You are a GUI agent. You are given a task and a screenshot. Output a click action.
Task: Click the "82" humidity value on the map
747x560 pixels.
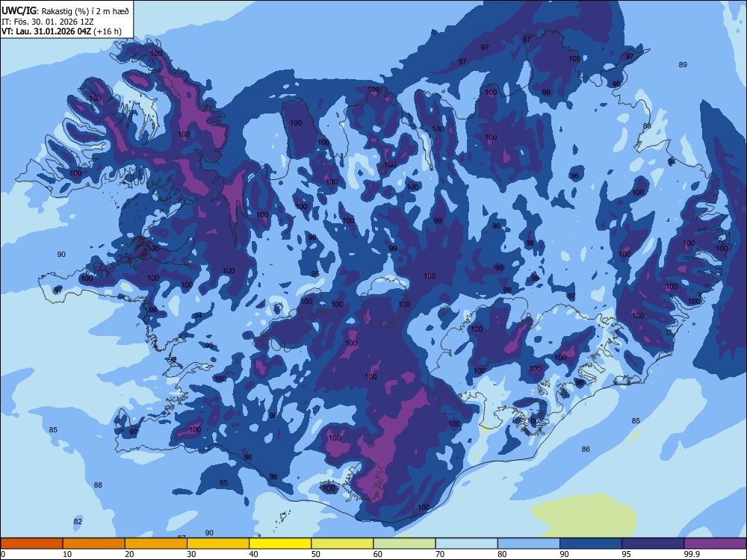(78, 521)
